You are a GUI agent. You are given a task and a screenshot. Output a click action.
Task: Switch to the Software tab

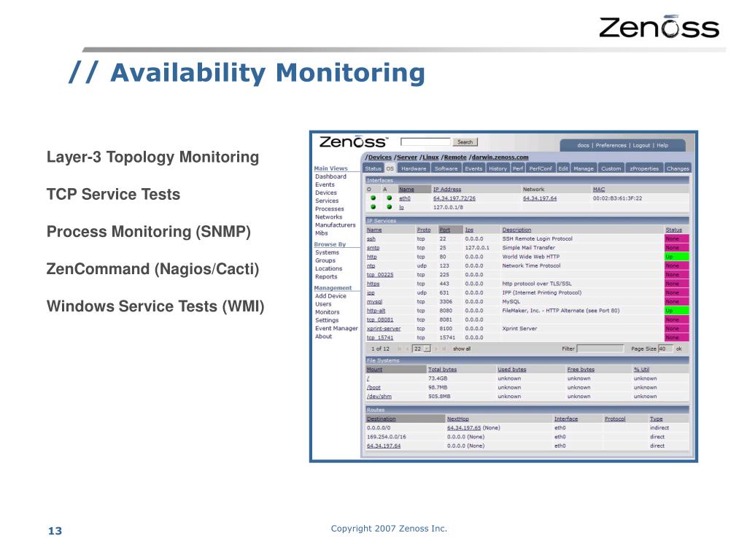(x=446, y=168)
